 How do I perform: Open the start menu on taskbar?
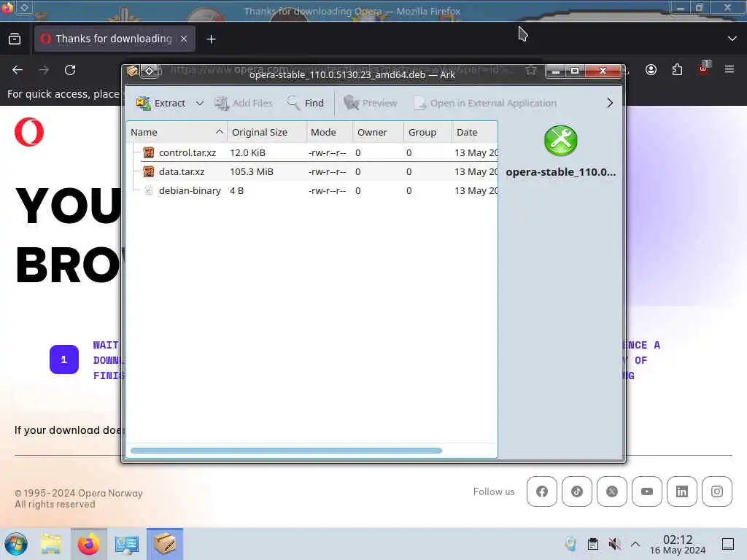click(16, 544)
